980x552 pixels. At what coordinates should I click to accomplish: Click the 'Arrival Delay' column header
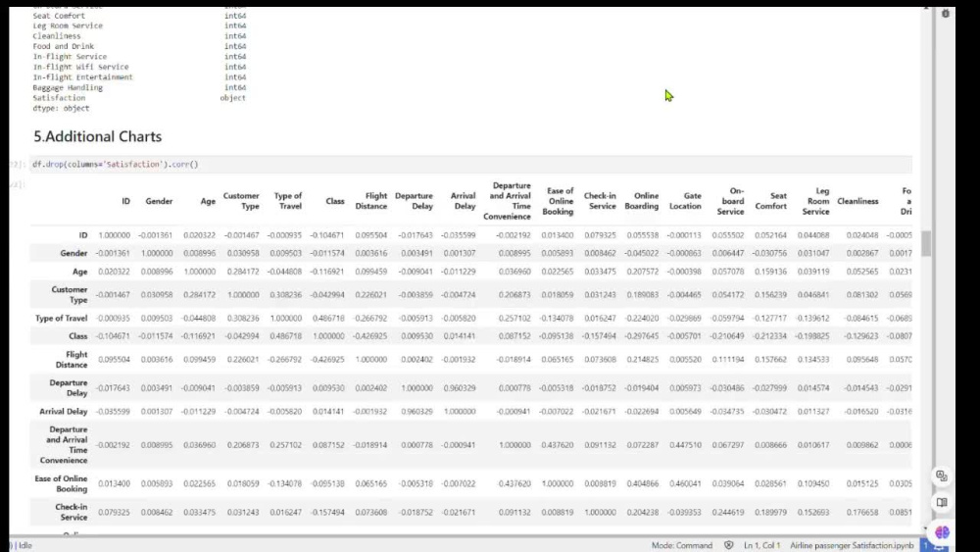(463, 201)
